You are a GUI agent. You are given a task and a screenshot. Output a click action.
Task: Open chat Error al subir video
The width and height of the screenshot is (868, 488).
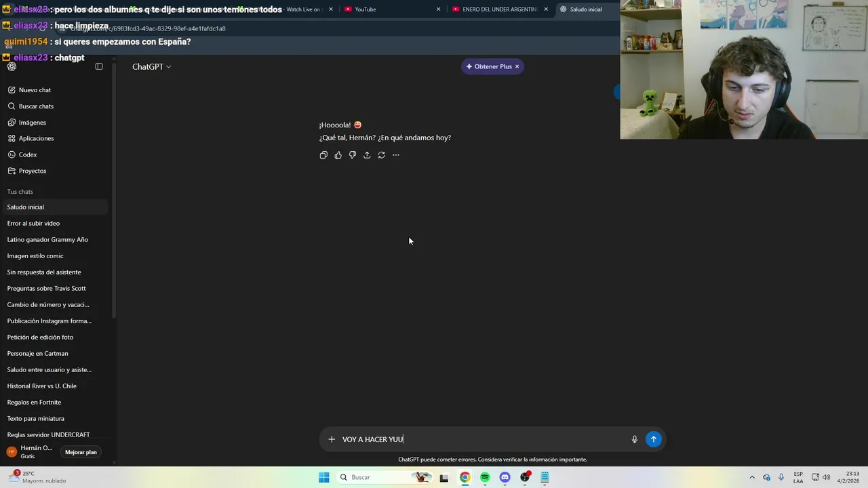click(54, 223)
